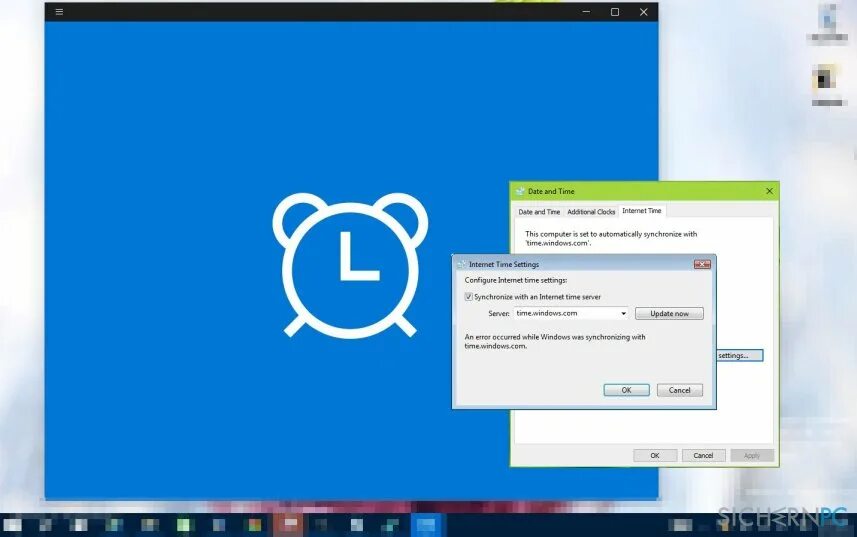The height and width of the screenshot is (537, 857).
Task: Click the Change settings button
Action: pos(739,356)
